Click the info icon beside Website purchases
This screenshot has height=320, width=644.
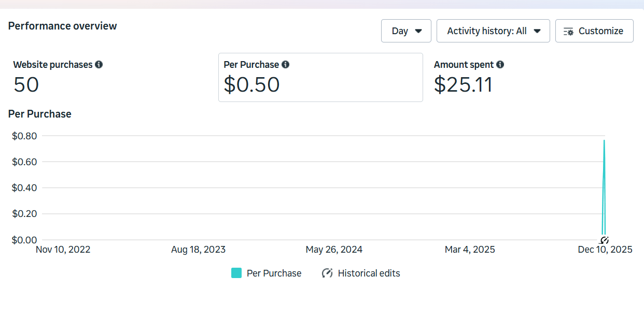[99, 65]
